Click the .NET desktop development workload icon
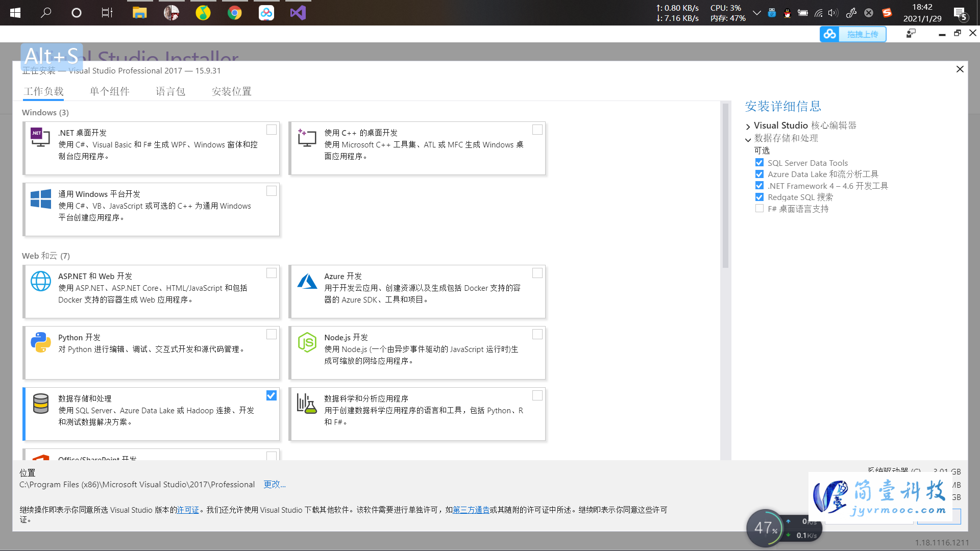 (x=40, y=138)
